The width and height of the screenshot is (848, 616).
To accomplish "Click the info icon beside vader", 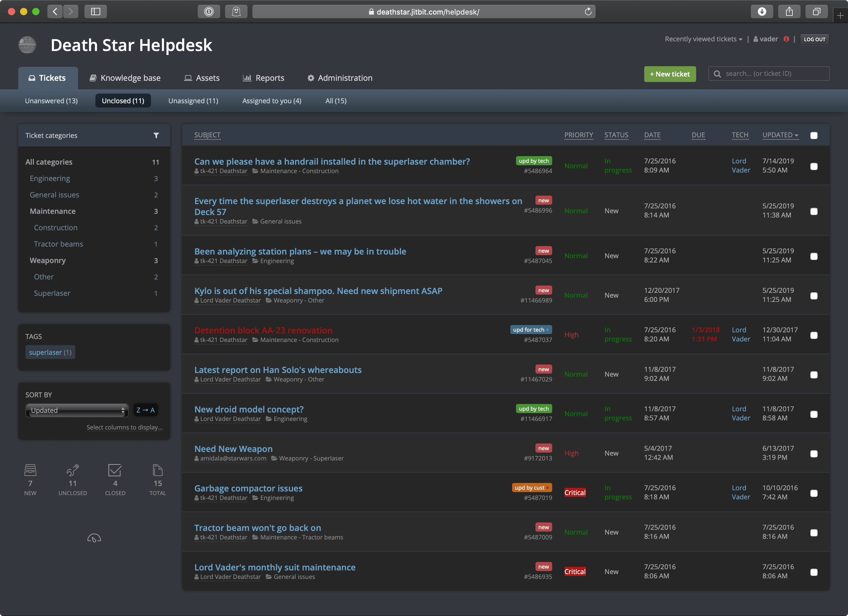I will [787, 39].
